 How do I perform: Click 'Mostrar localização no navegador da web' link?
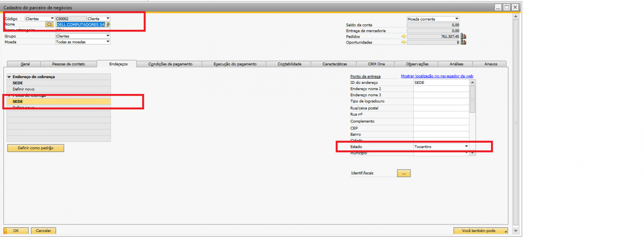pos(437,76)
